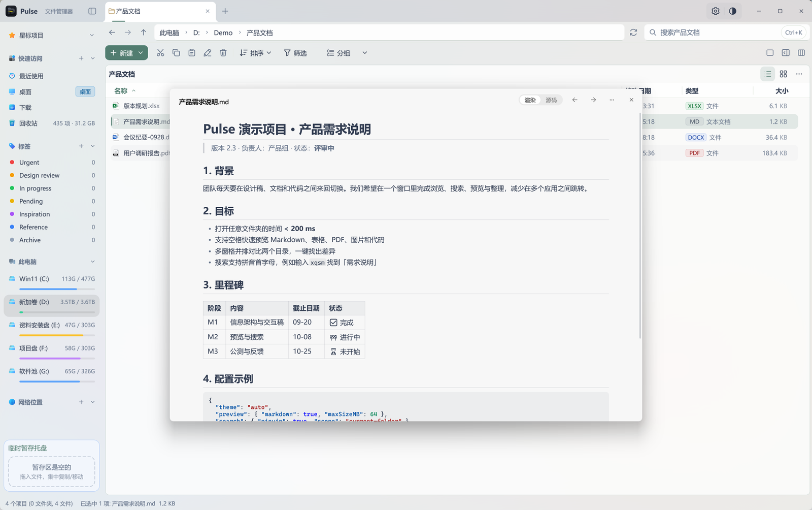812x510 pixels.
Task: Open drive Win11 (C:)
Action: coord(52,282)
